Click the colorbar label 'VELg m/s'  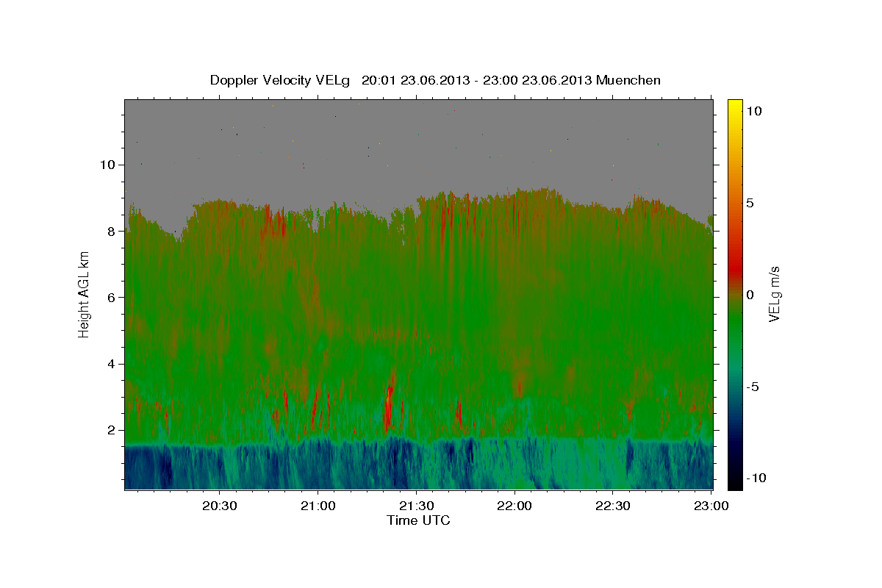tap(774, 295)
